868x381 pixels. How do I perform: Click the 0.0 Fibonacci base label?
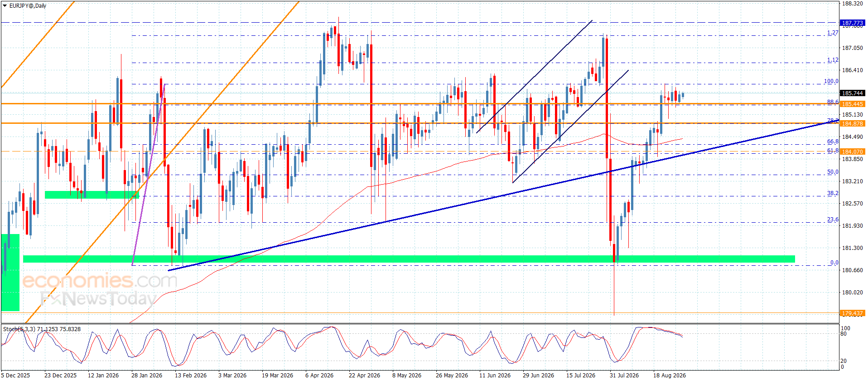coord(834,263)
